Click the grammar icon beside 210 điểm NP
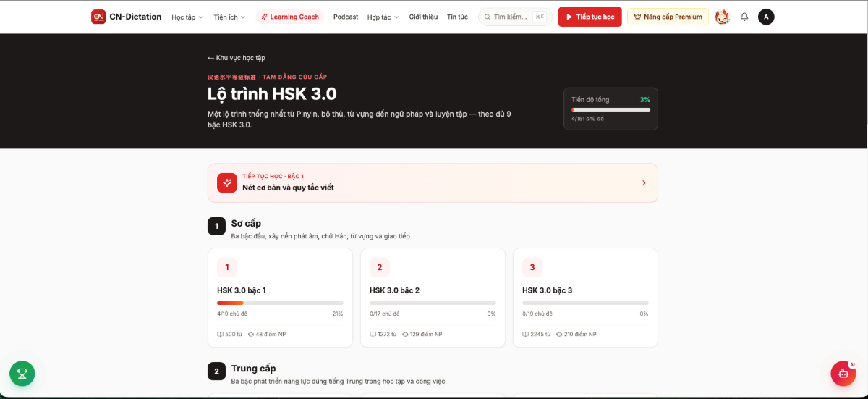The width and height of the screenshot is (868, 399). [560, 335]
